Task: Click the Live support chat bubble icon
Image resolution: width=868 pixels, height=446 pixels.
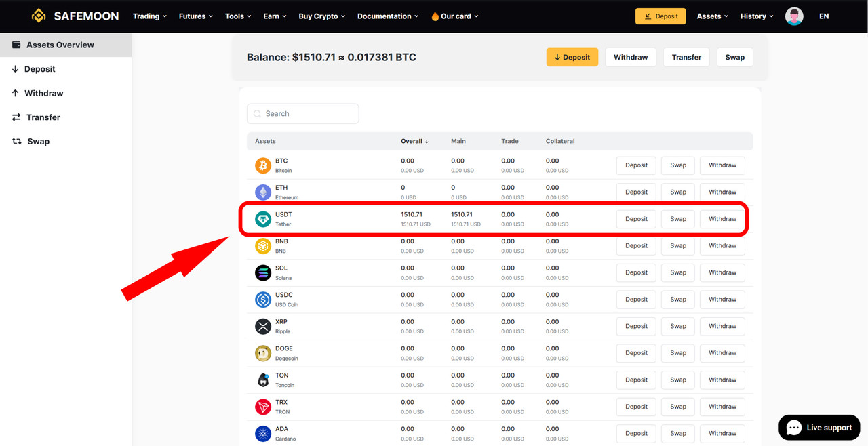Action: pyautogui.click(x=794, y=428)
